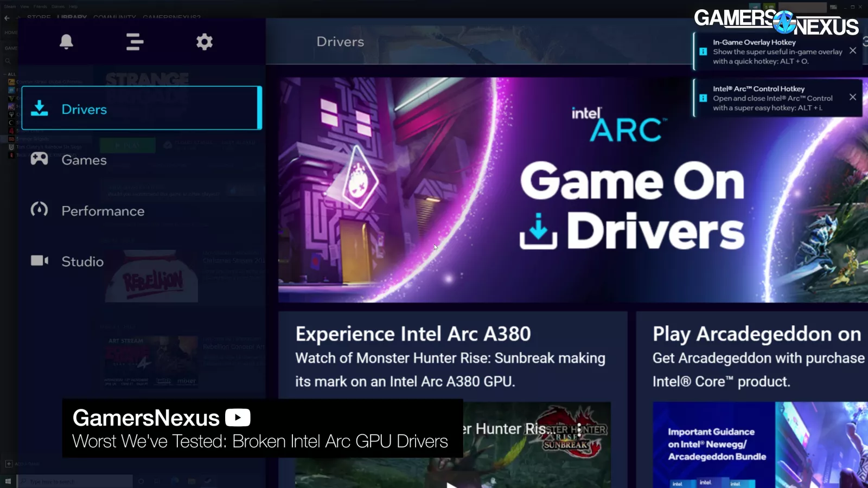Click the Games controller icon

click(39, 159)
